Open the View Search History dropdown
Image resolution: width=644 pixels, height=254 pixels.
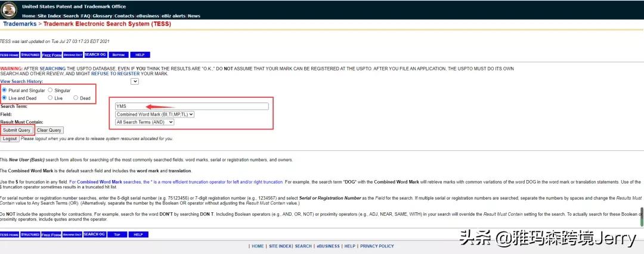click(135, 81)
